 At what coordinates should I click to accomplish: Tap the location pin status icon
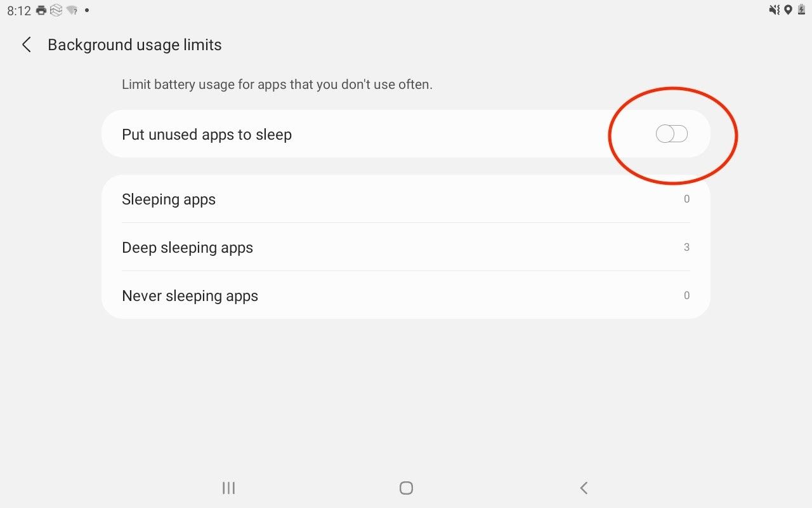coord(789,10)
